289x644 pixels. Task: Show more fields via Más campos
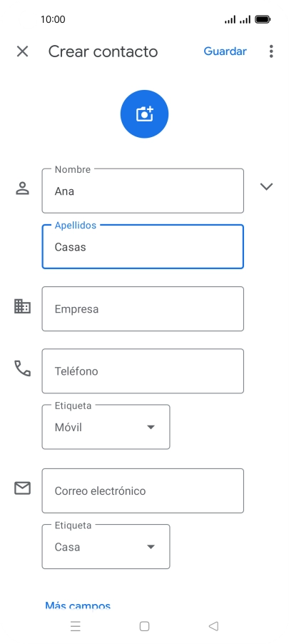tap(78, 606)
